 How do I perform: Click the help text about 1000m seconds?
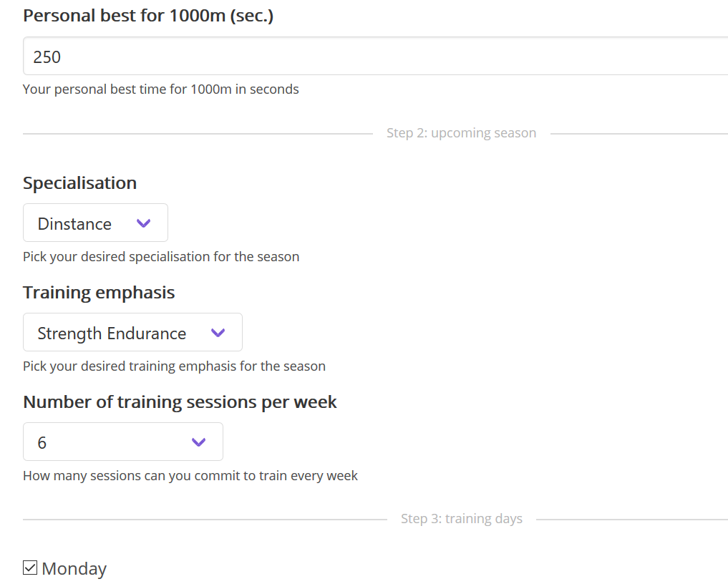pos(161,89)
